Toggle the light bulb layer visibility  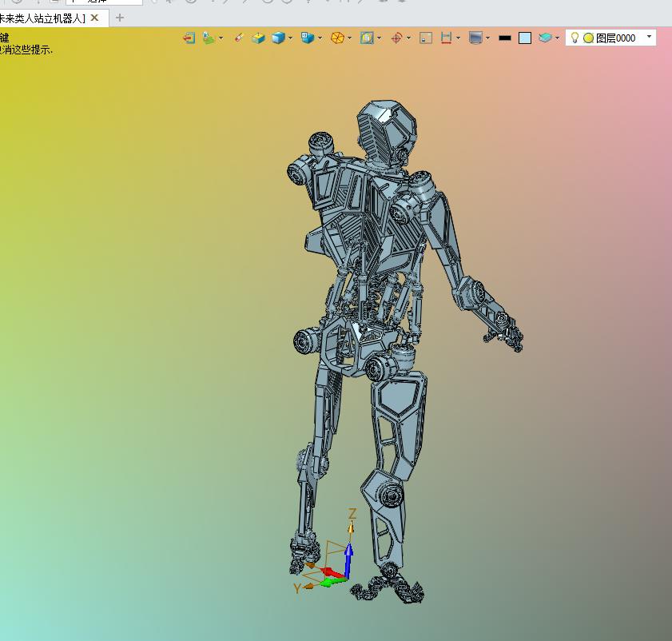coord(575,38)
